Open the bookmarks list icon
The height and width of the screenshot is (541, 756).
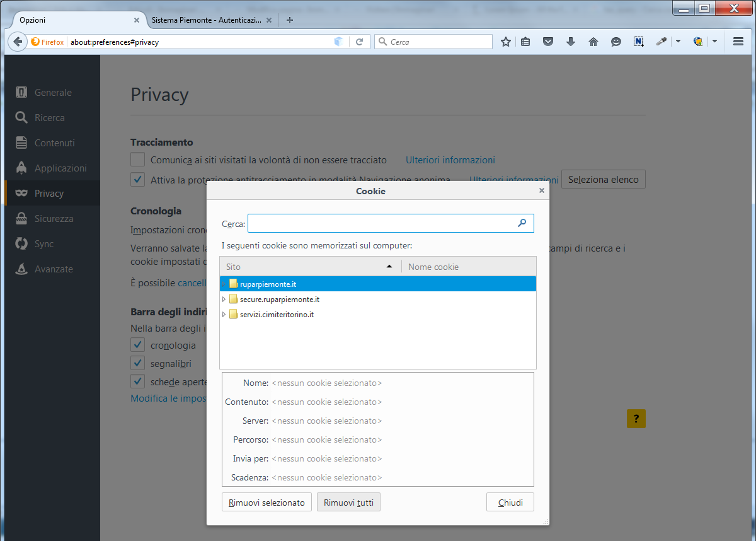tap(525, 42)
